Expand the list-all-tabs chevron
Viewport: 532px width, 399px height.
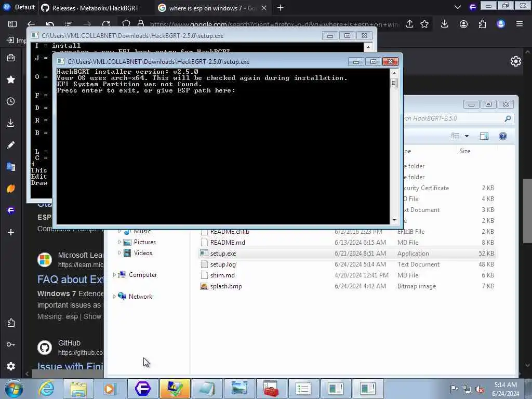tap(457, 7)
